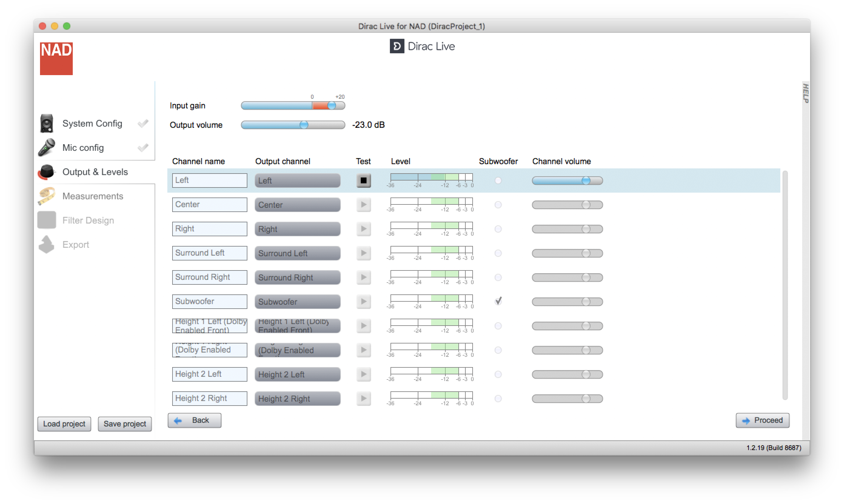Image resolution: width=844 pixels, height=504 pixels.
Task: Click the Subwoofer channel volume slider
Action: click(567, 302)
